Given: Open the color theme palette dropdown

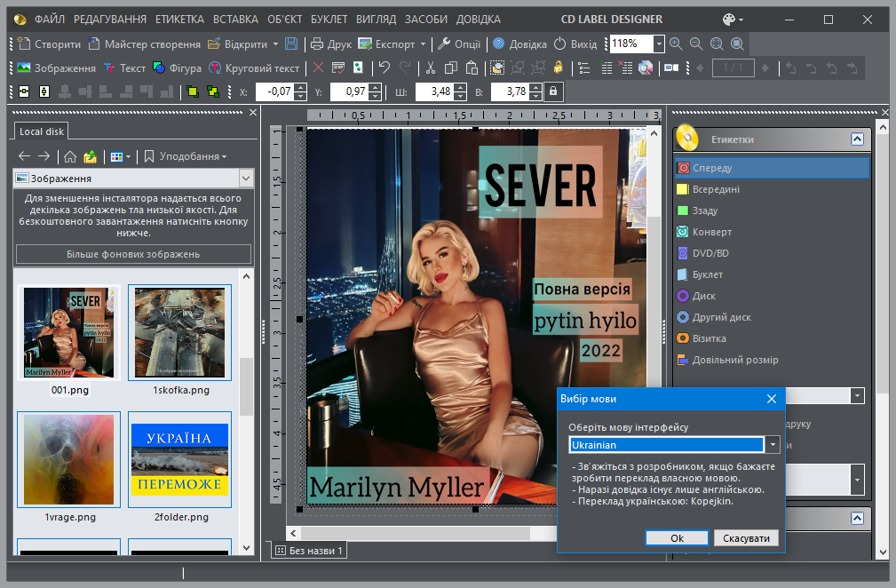Looking at the screenshot, I should coord(733,20).
